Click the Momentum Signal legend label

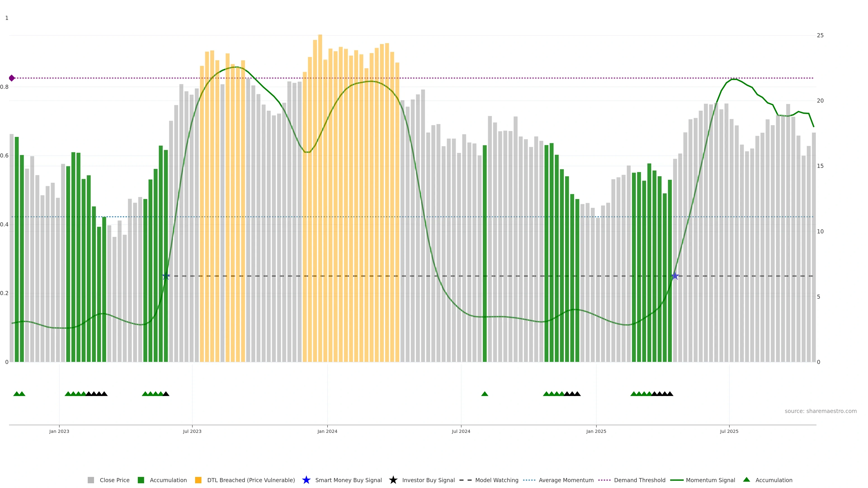[x=710, y=480]
